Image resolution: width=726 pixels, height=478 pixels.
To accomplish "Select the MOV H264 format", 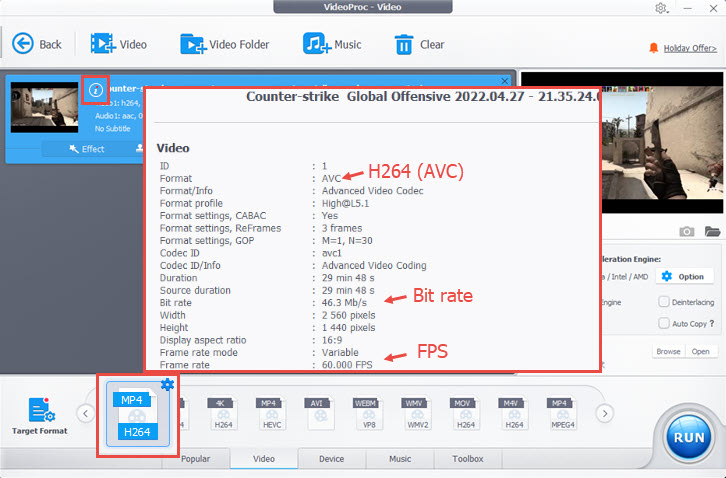I will (466, 414).
